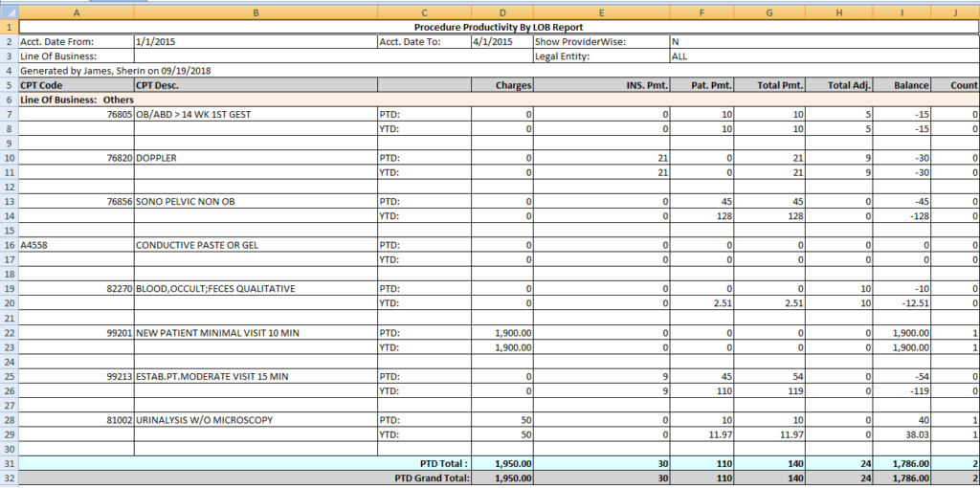Click the Total Adj. header cell
The width and height of the screenshot is (980, 488).
[x=839, y=85]
